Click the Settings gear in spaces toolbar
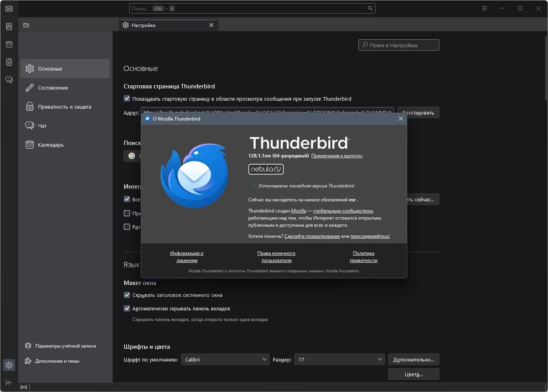 pyautogui.click(x=9, y=365)
